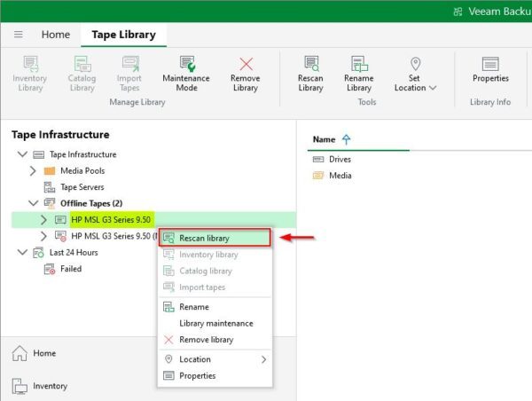Screen dimensions: 532x401
Task: Click Rename Library ribbon icon
Action: click(x=358, y=74)
